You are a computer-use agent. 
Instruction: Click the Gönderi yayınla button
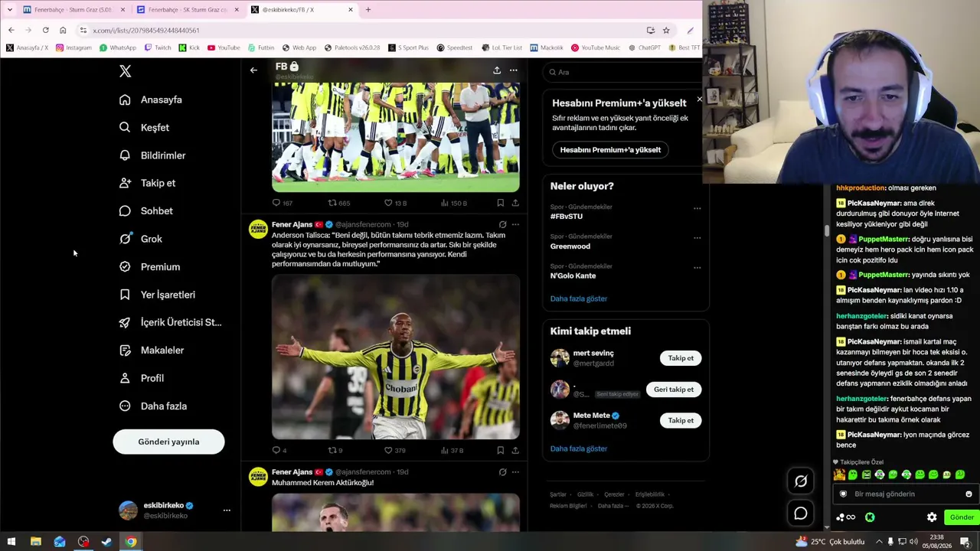click(x=168, y=442)
